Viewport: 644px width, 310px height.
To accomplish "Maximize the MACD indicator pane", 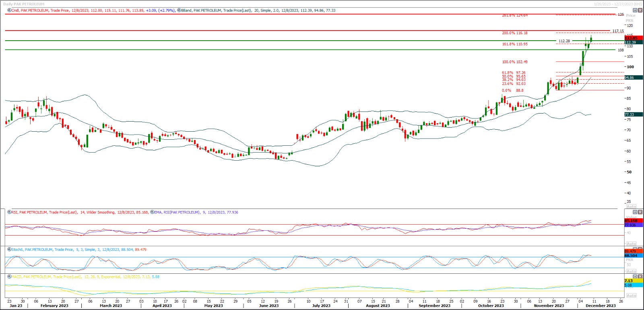I will 635,277.
